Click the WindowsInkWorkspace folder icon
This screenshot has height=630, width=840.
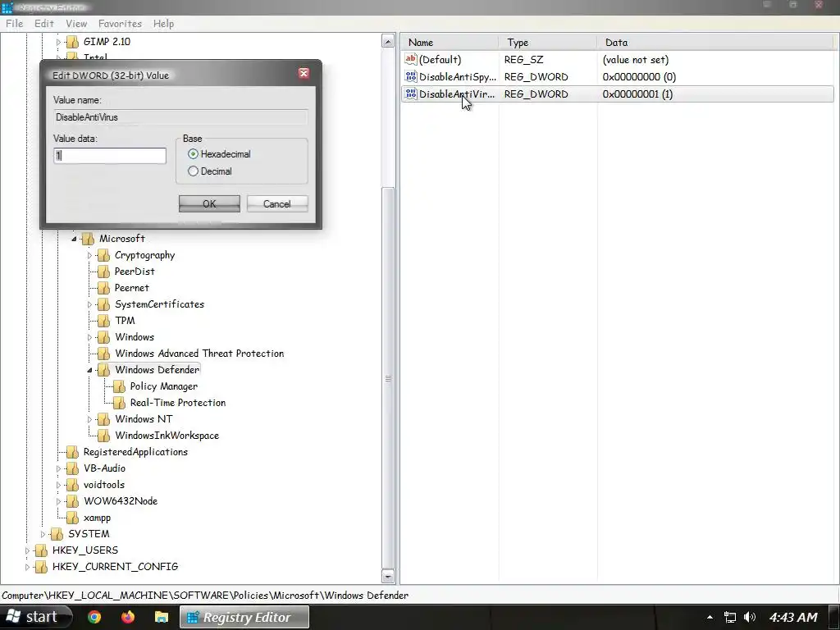tap(103, 436)
